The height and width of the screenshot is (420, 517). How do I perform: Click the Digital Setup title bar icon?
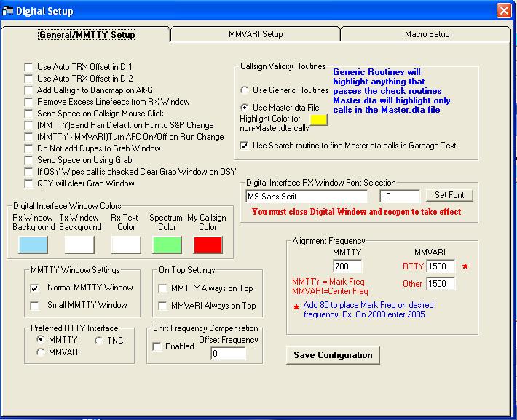click(x=8, y=11)
